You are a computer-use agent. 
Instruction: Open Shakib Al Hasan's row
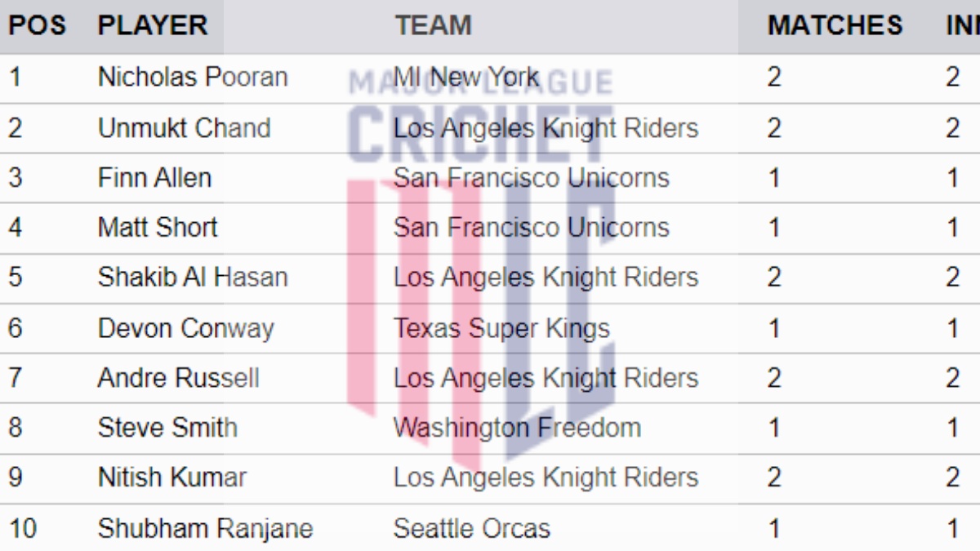[193, 278]
